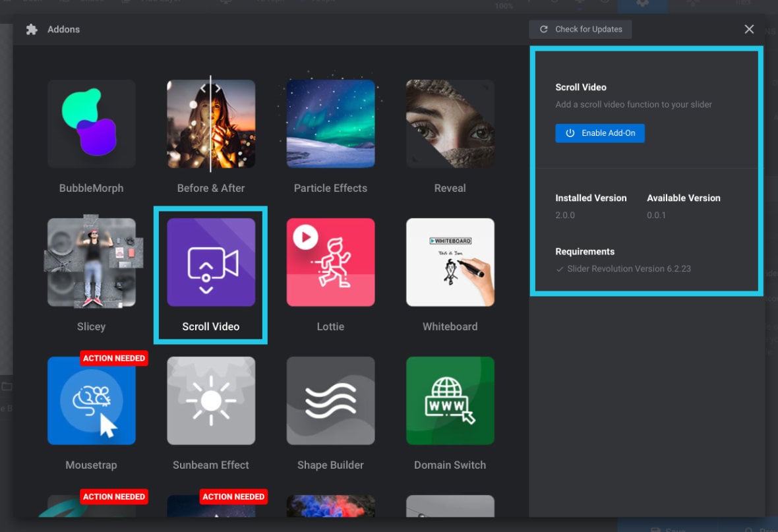Close the Addons dialog
This screenshot has height=532, width=778.
click(x=749, y=29)
